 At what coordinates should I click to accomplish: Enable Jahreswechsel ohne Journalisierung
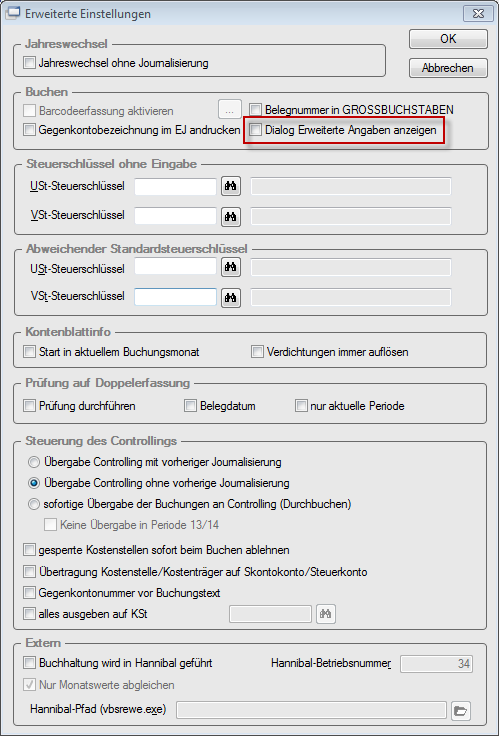coord(30,62)
